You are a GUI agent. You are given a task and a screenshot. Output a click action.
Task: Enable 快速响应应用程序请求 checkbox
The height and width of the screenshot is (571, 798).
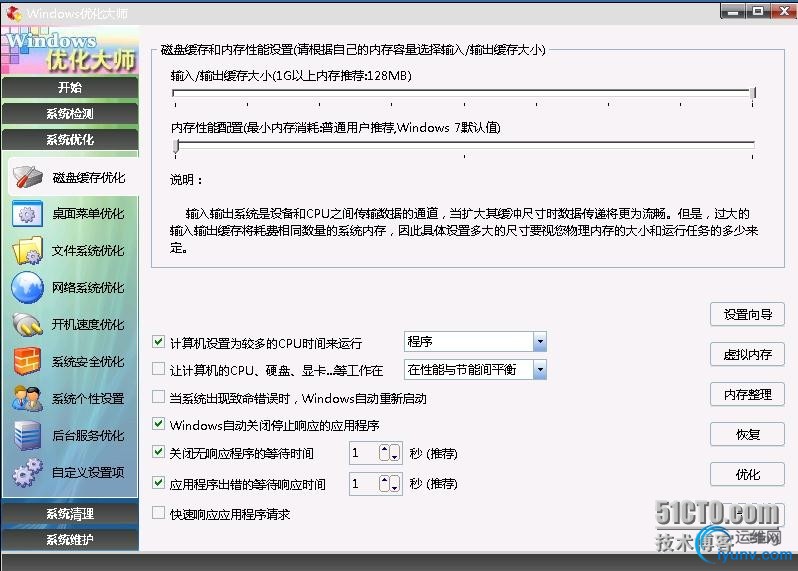coord(158,512)
